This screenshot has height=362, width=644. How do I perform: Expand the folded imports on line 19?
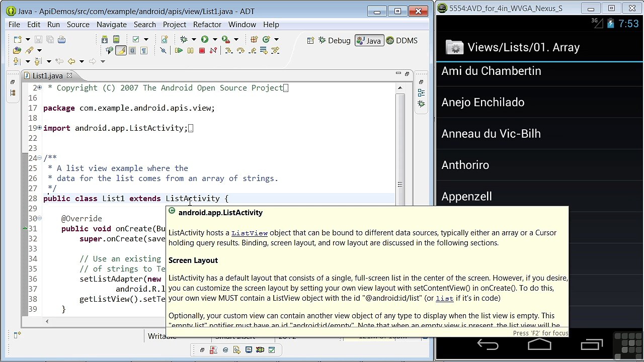pos(39,128)
